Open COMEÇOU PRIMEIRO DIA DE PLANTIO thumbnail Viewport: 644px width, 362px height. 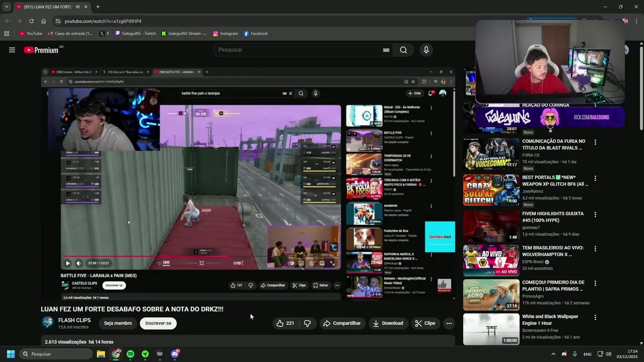tap(491, 295)
